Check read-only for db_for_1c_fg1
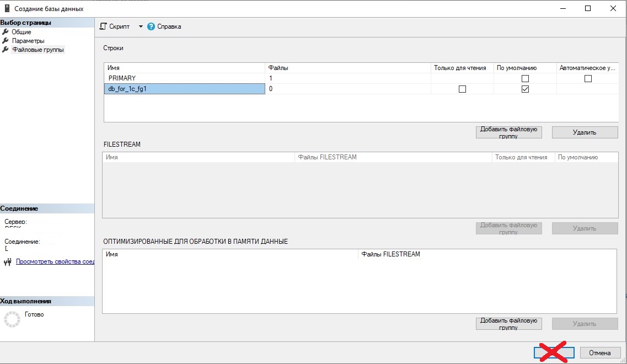Screen dimensions: 627x364 462,89
